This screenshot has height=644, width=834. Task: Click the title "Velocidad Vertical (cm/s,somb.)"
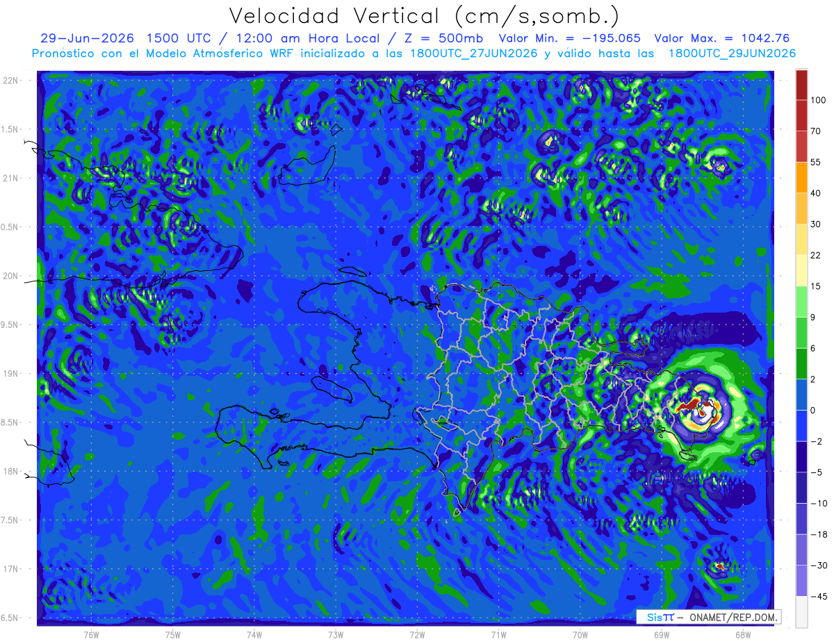(423, 16)
